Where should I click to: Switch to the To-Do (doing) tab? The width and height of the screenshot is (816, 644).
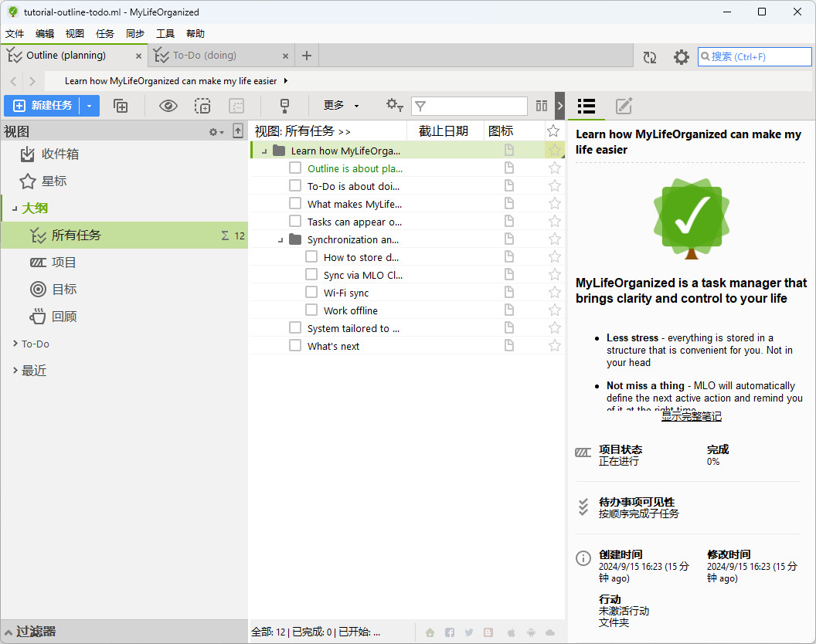[x=221, y=56]
